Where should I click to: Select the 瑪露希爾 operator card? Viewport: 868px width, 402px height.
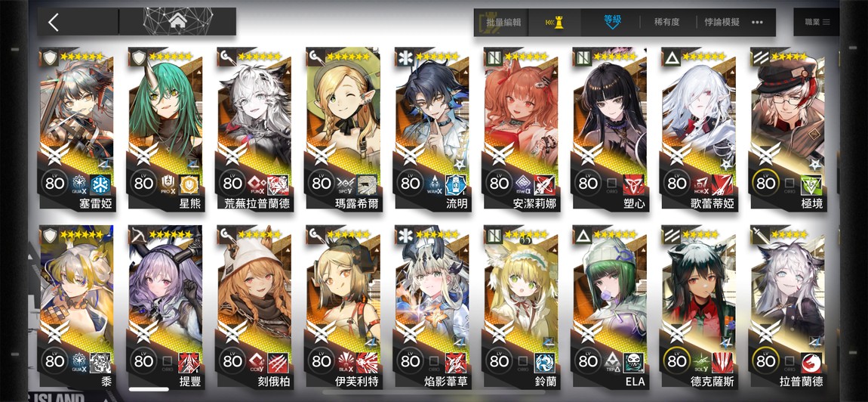pos(342,129)
